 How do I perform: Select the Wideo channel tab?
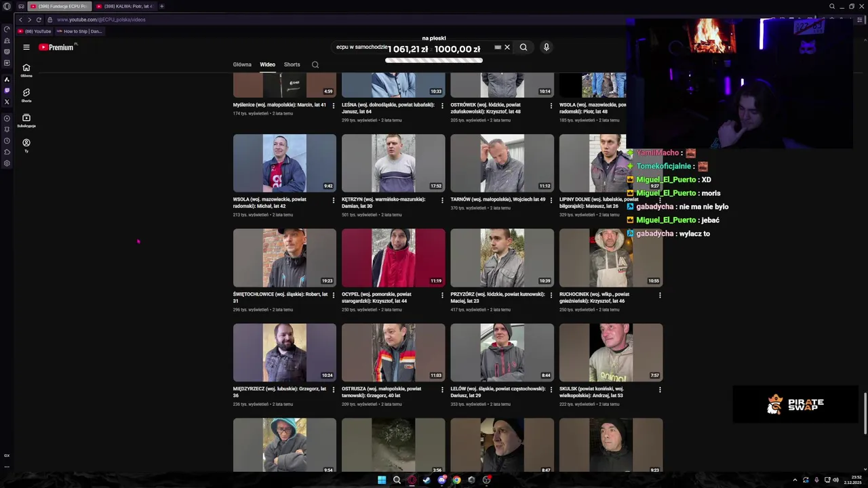(267, 65)
